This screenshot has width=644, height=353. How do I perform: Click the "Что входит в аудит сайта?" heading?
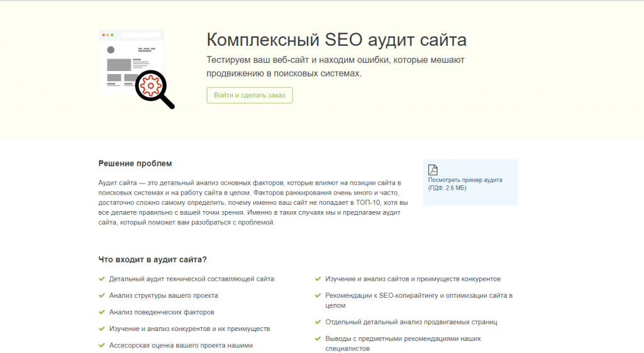(x=153, y=259)
